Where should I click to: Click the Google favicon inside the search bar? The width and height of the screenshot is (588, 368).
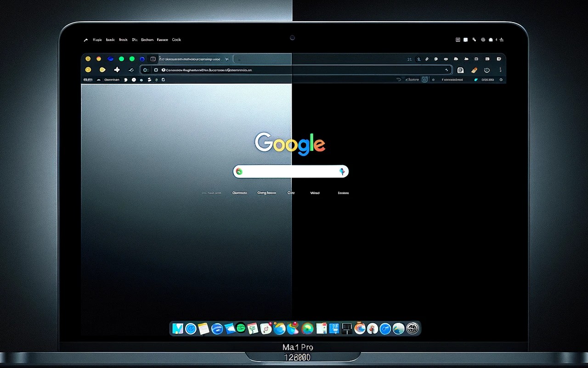pos(239,171)
